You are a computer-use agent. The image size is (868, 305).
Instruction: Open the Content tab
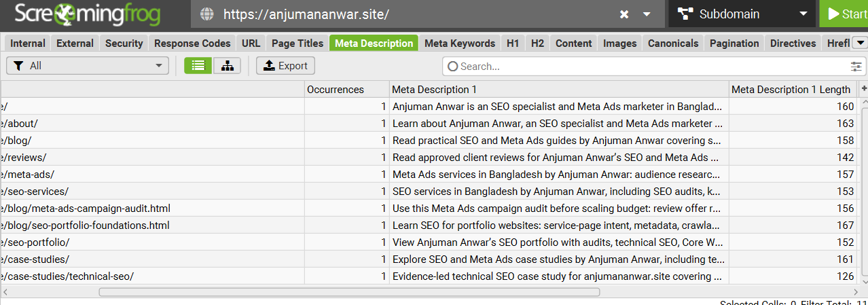tap(574, 43)
